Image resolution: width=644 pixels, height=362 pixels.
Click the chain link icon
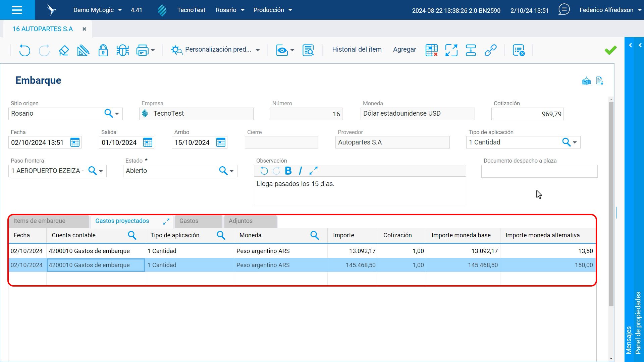click(x=490, y=50)
